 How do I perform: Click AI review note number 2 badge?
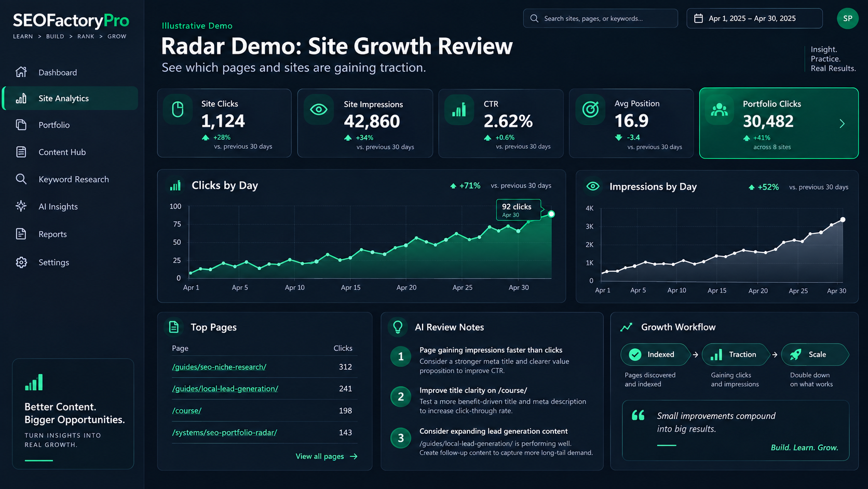click(401, 397)
